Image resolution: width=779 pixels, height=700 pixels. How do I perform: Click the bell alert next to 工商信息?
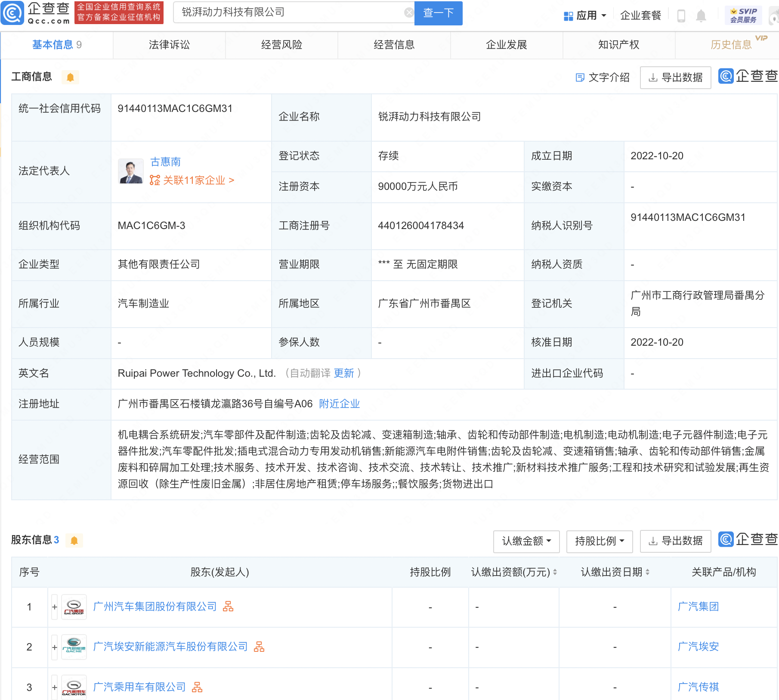pyautogui.click(x=70, y=77)
